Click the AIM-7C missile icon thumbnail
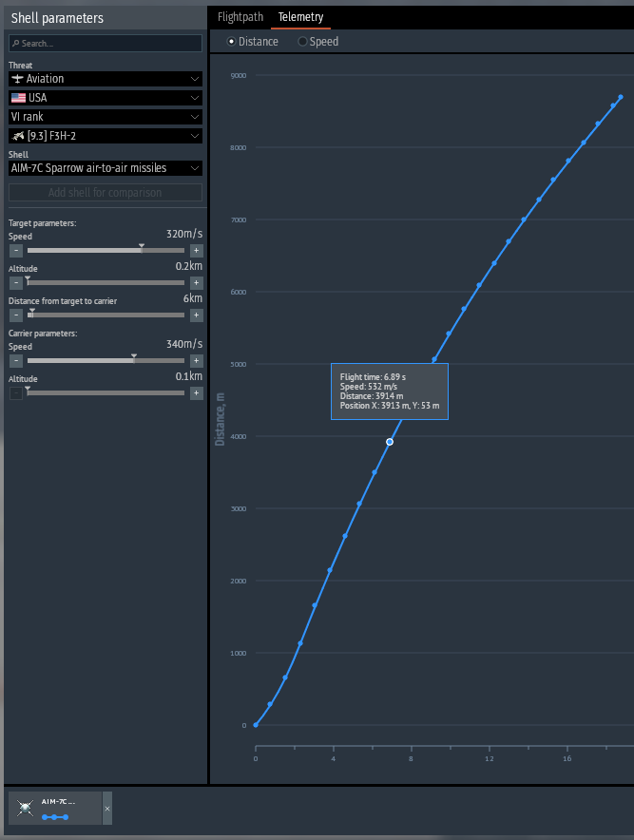Viewport: 634px width, 840px height. point(25,808)
